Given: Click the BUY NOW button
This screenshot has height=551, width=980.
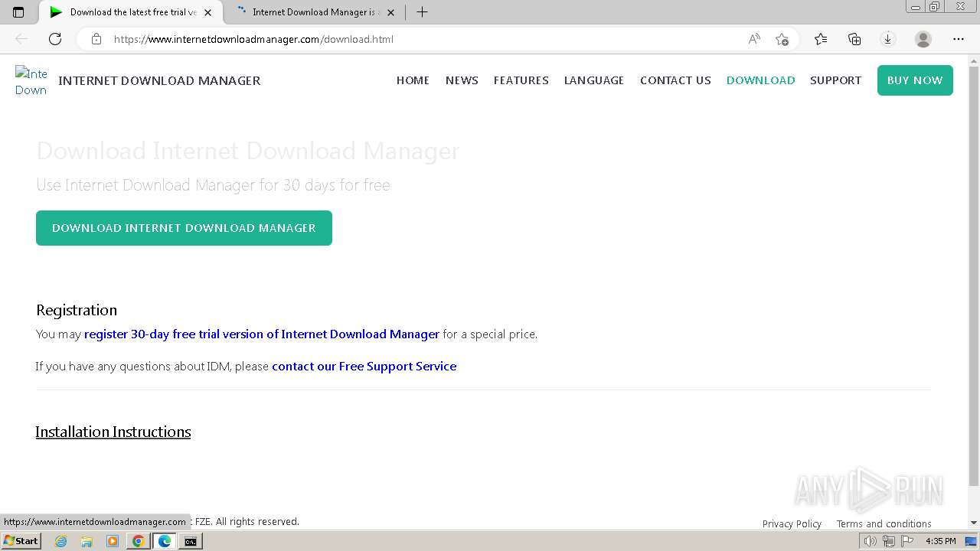Looking at the screenshot, I should tap(915, 80).
